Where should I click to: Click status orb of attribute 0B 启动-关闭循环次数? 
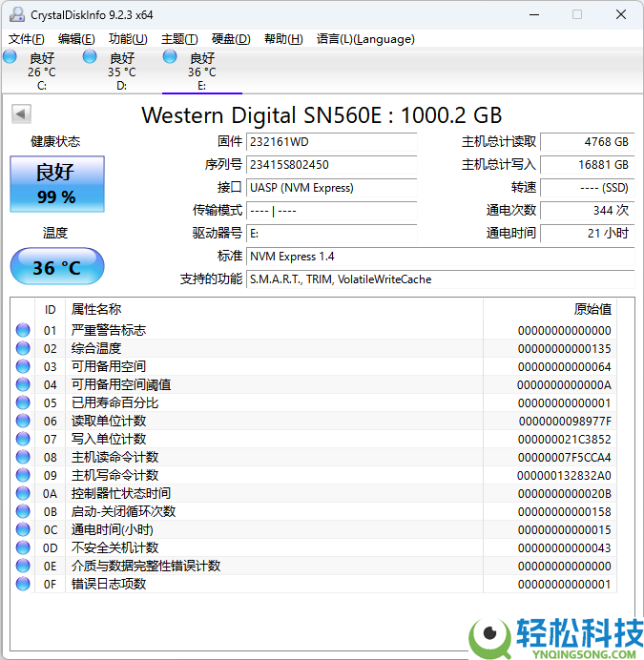[x=23, y=511]
